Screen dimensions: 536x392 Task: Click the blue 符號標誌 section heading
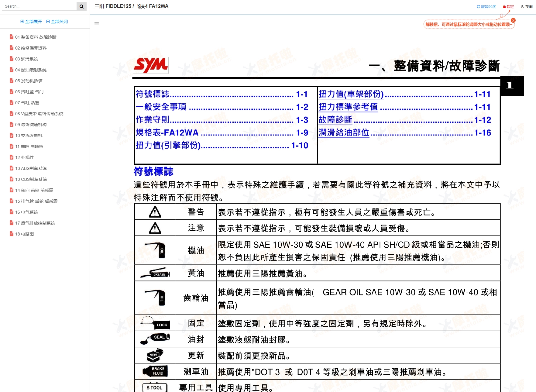tap(154, 171)
